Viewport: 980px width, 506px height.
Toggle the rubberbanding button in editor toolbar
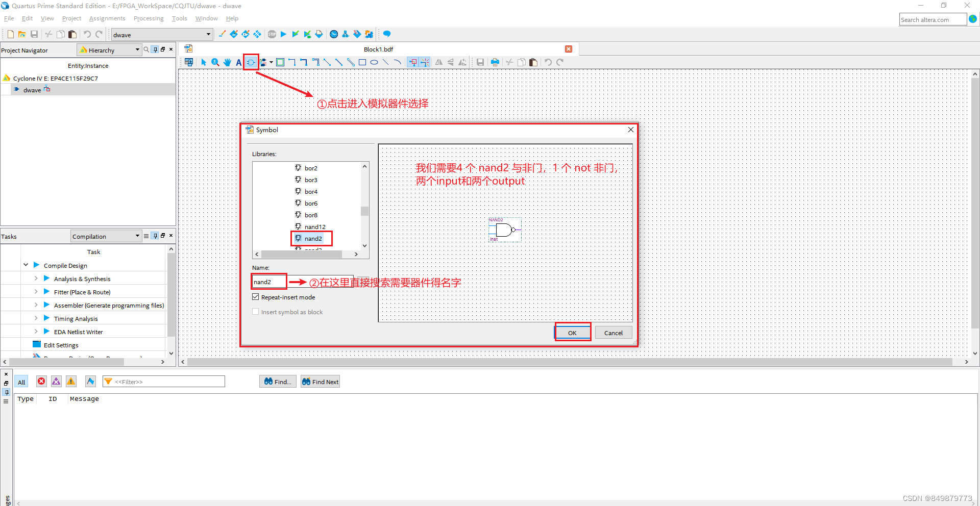(x=413, y=62)
